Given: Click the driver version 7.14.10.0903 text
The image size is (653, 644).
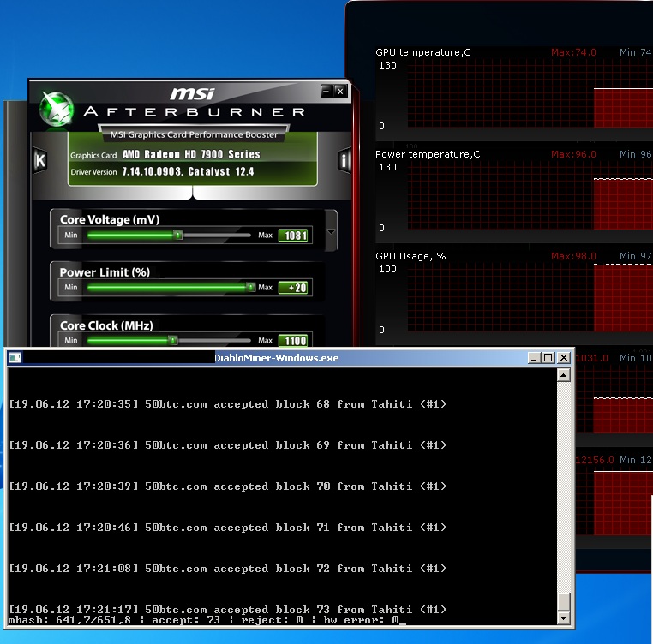Looking at the screenshot, I should click(x=152, y=171).
